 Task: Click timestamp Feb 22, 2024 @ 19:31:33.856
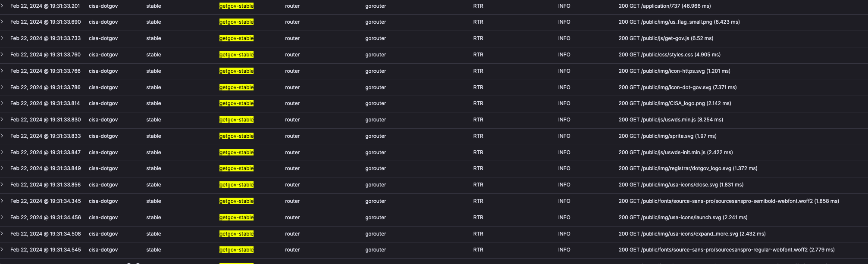tap(45, 185)
